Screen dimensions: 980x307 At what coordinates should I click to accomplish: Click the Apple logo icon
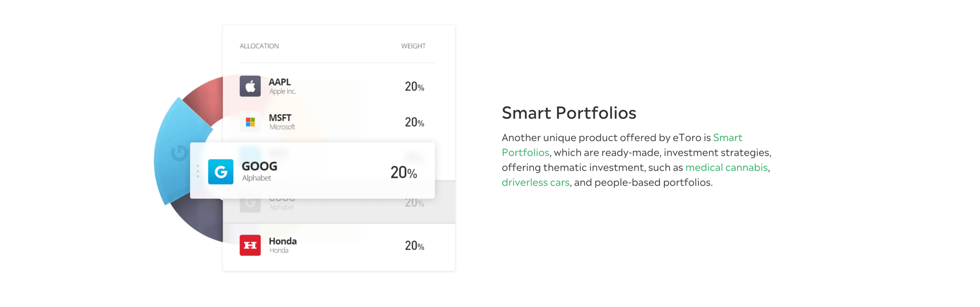(x=250, y=86)
